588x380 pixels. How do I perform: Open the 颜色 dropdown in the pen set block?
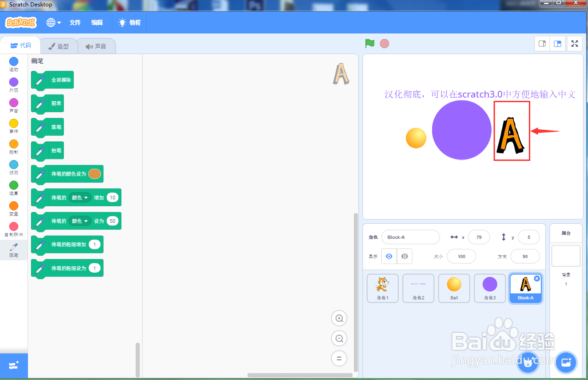click(x=81, y=220)
